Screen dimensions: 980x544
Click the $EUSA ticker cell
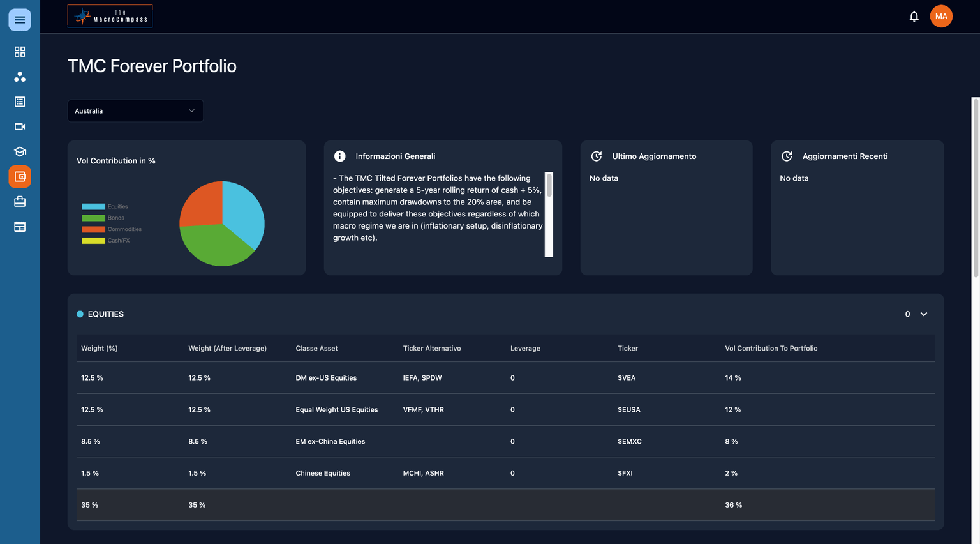tap(629, 410)
